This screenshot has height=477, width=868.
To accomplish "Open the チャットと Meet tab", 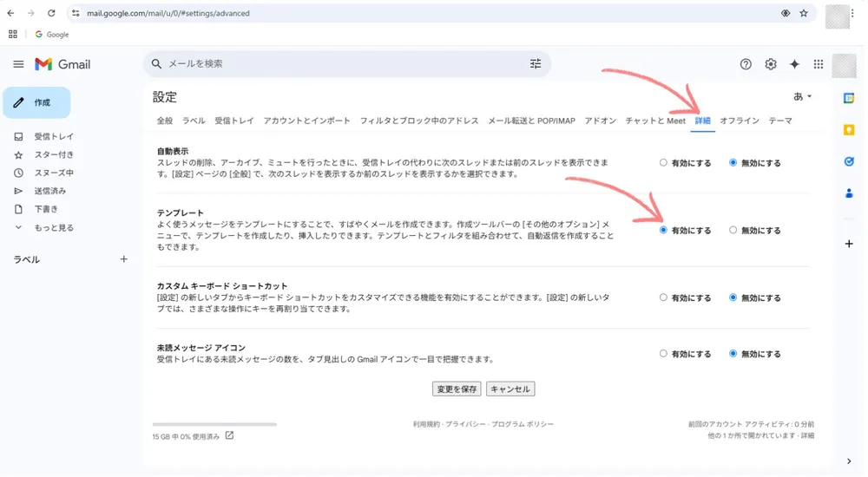I will (655, 121).
